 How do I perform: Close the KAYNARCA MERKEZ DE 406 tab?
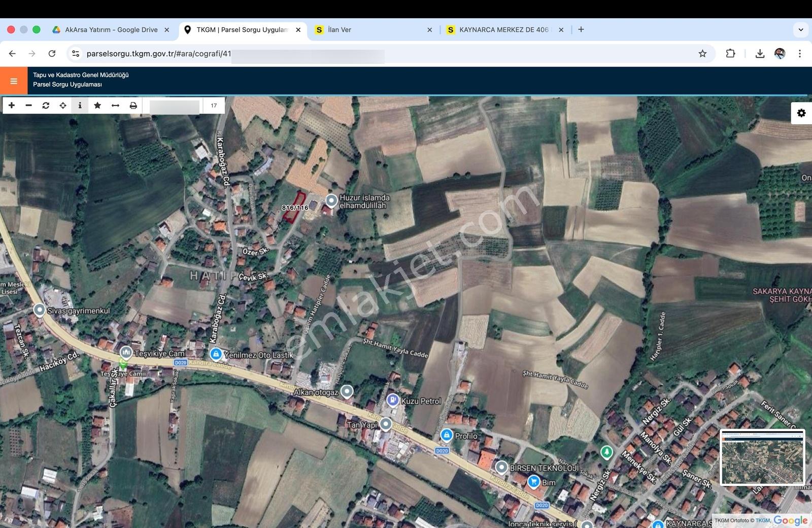561,30
